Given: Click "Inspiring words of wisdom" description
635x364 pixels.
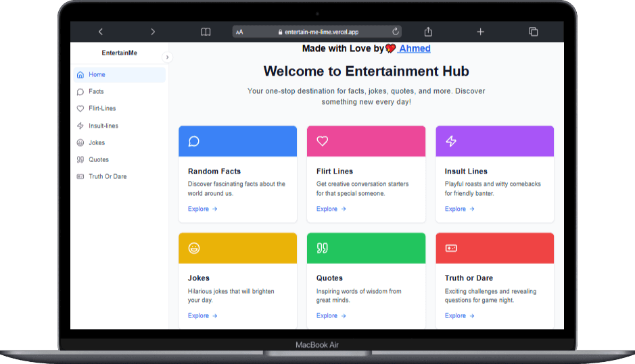Looking at the screenshot, I should point(359,296).
